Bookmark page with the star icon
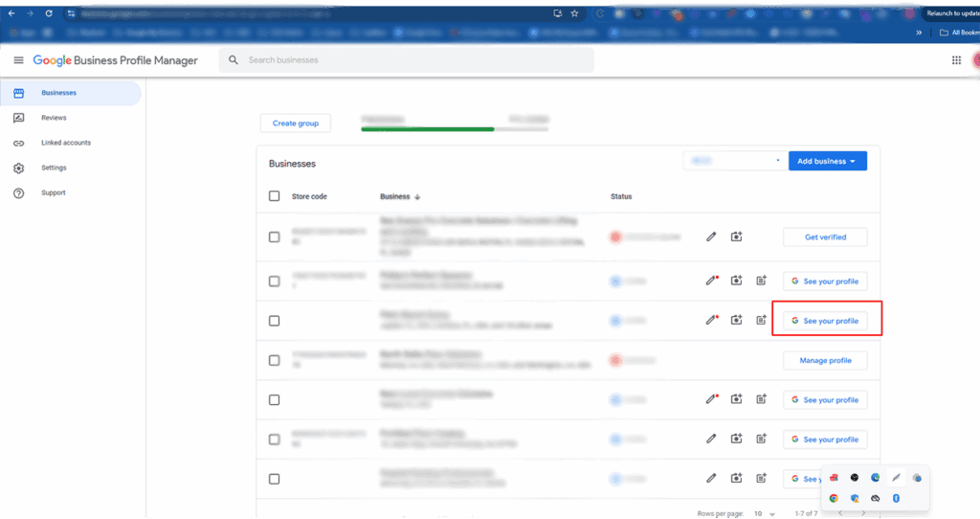 coord(574,13)
